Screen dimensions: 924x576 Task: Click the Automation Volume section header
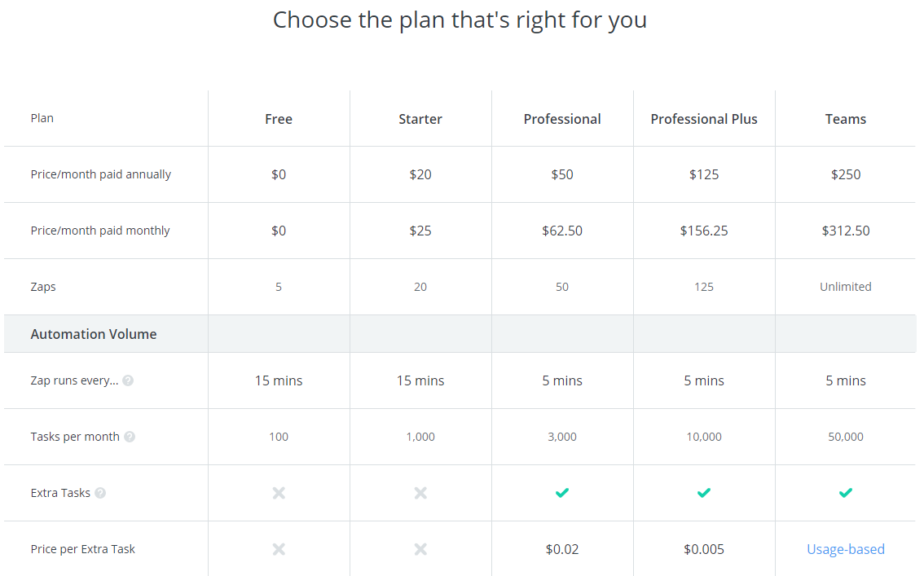(94, 334)
